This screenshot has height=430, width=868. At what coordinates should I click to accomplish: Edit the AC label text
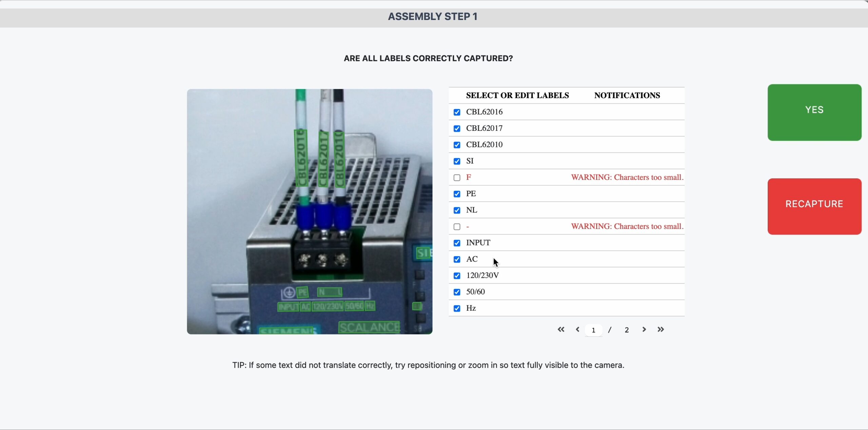coord(472,259)
